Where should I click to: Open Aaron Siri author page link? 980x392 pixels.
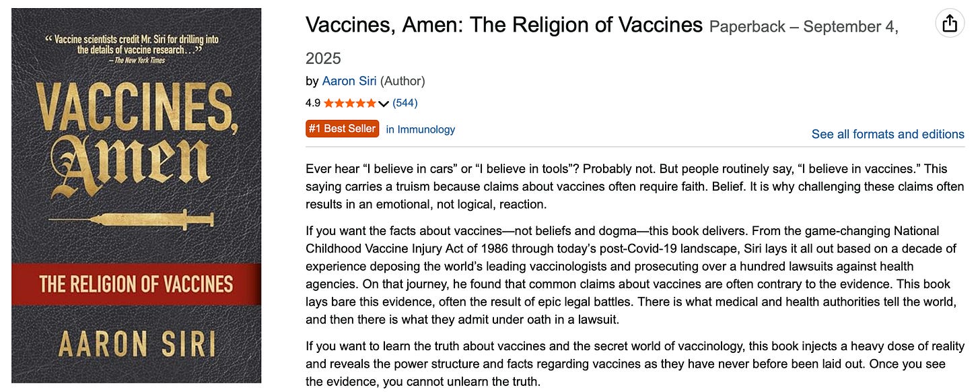click(x=349, y=81)
